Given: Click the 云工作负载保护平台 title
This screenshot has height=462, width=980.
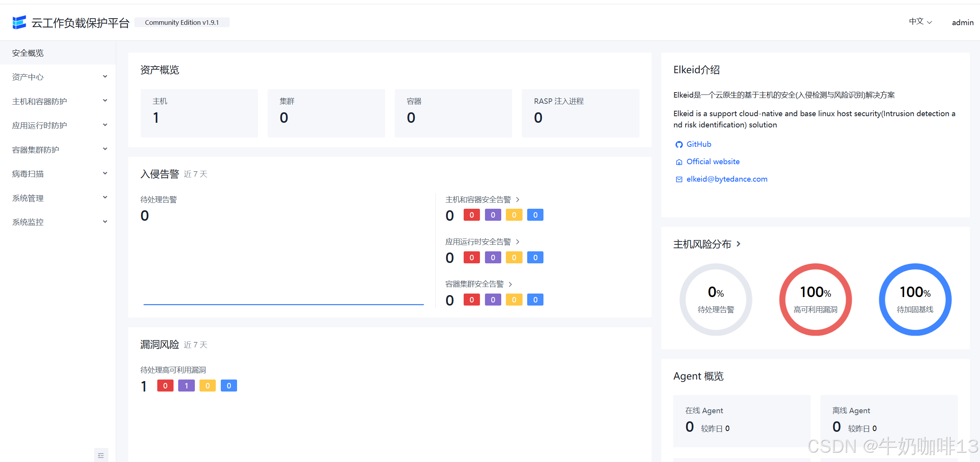Looking at the screenshot, I should [80, 23].
